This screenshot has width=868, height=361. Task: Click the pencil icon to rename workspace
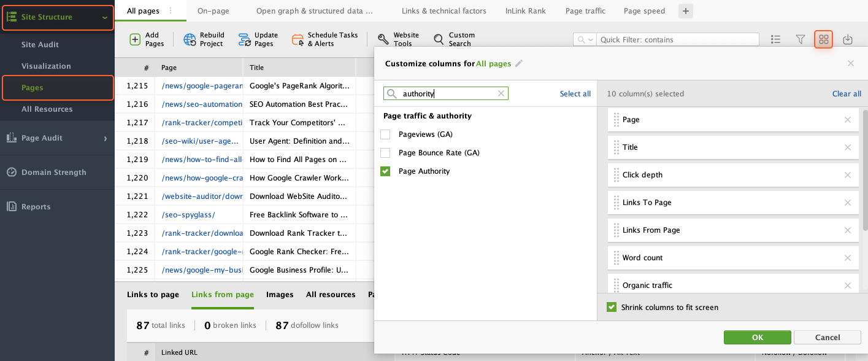(x=519, y=63)
